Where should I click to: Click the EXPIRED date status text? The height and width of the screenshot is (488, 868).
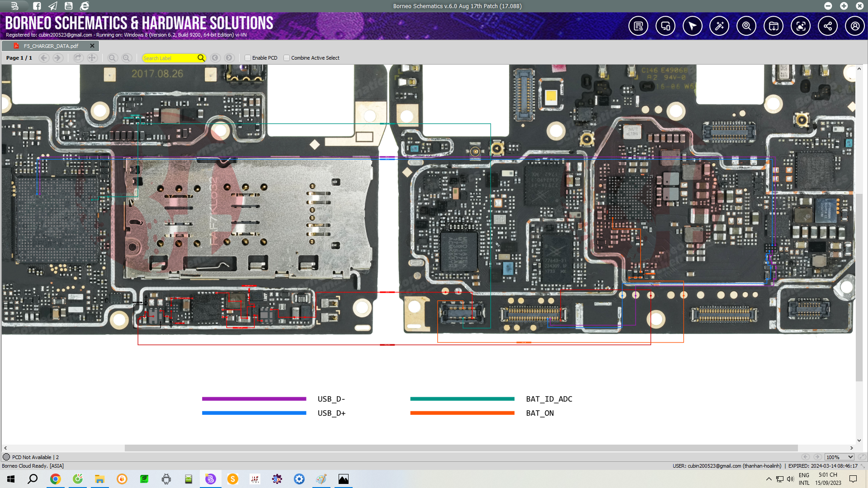pos(823,466)
